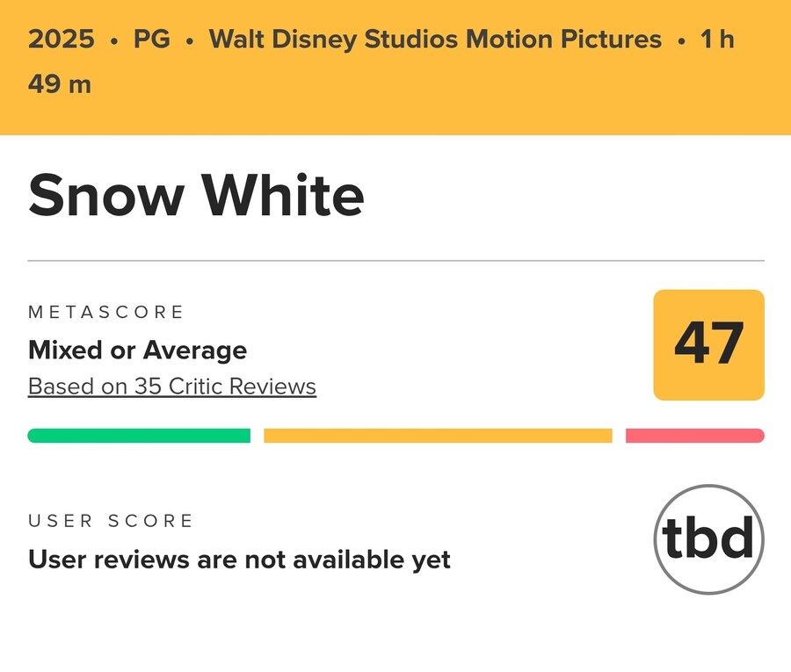Click the bullet between PG and Walt Disney
The width and height of the screenshot is (791, 672).
pyautogui.click(x=190, y=41)
